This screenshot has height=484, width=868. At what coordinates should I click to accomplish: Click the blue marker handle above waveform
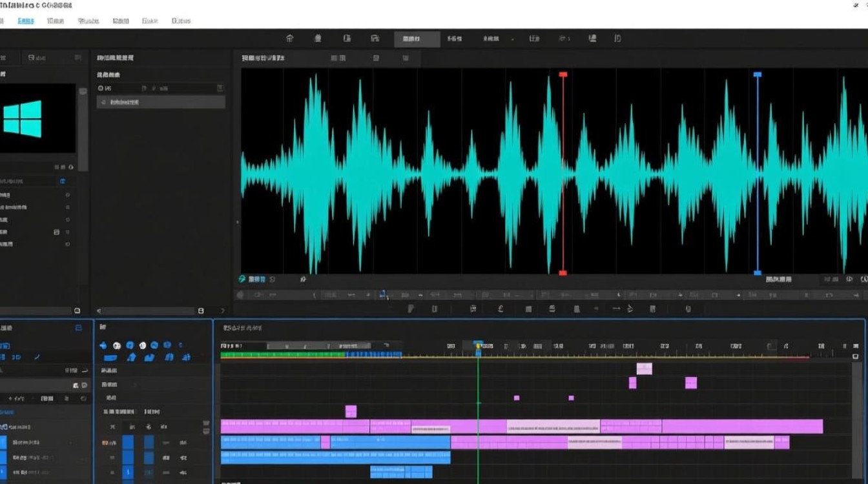click(x=758, y=75)
